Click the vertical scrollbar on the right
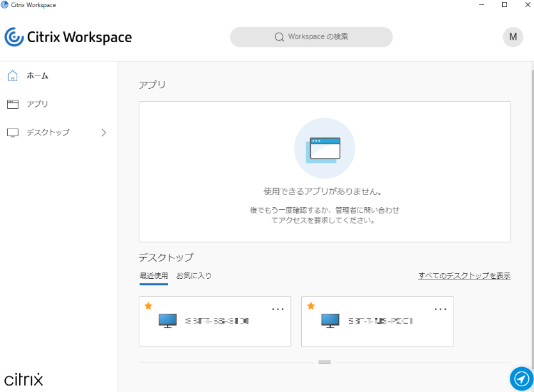The image size is (534, 392). [x=532, y=218]
